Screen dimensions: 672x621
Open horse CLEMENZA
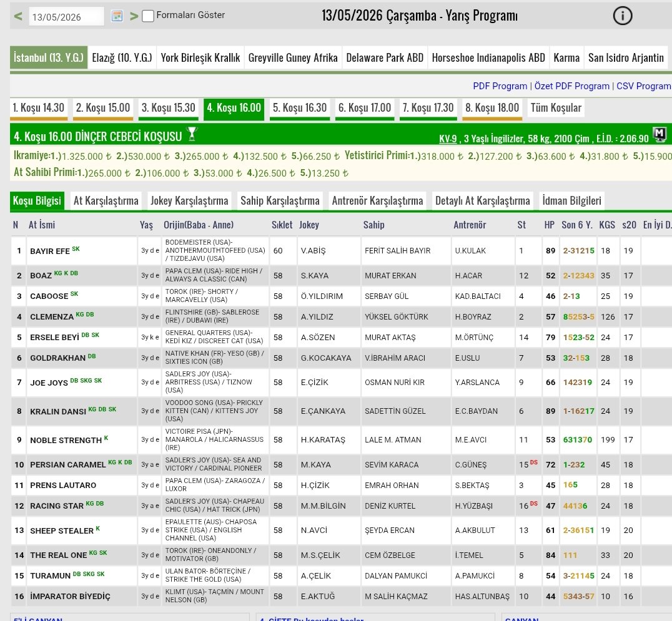point(52,317)
